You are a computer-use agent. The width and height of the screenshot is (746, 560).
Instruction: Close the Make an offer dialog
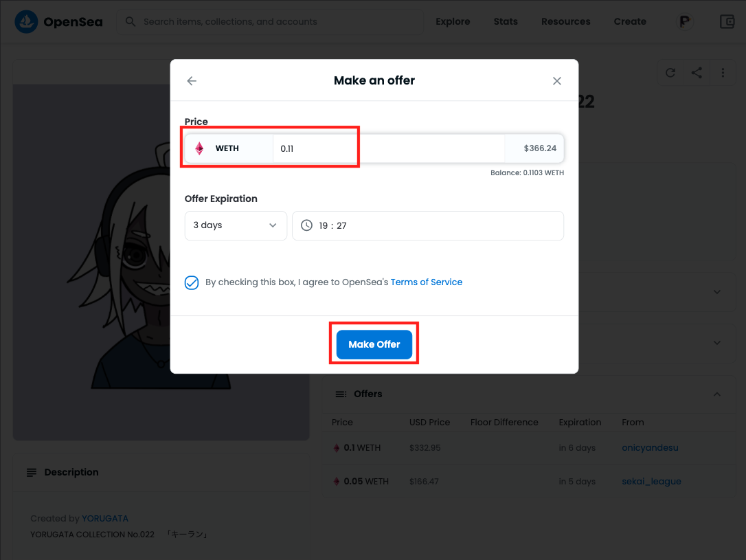(557, 81)
